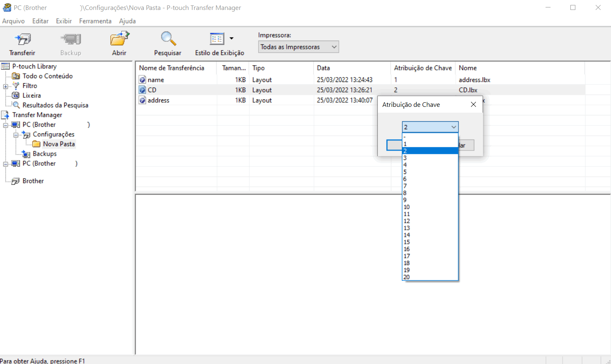Collapse the Configurações tree node

(16, 135)
